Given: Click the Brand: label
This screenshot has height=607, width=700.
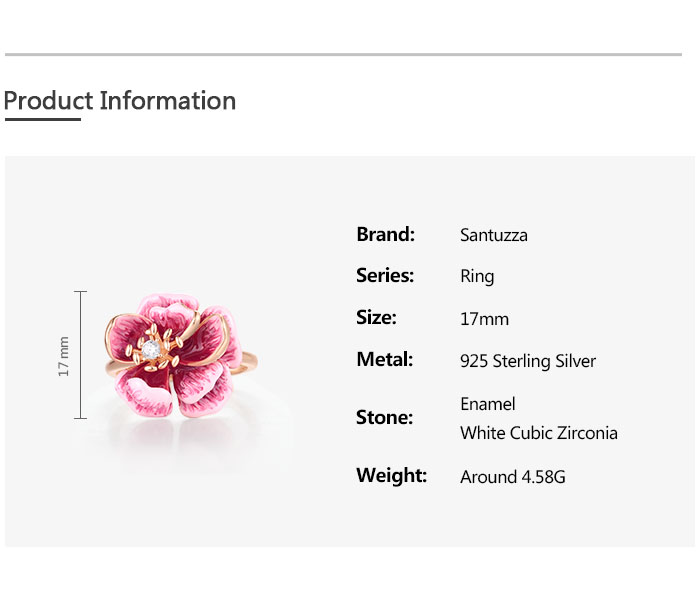Looking at the screenshot, I should point(385,235).
